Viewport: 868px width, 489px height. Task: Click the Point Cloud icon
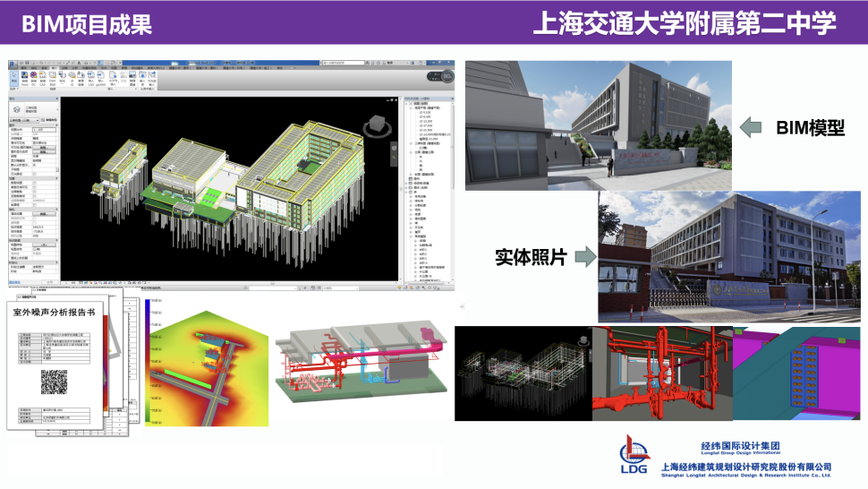click(72, 78)
